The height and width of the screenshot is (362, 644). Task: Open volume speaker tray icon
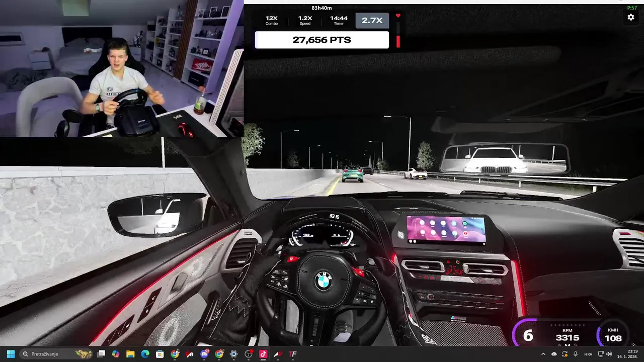click(609, 354)
